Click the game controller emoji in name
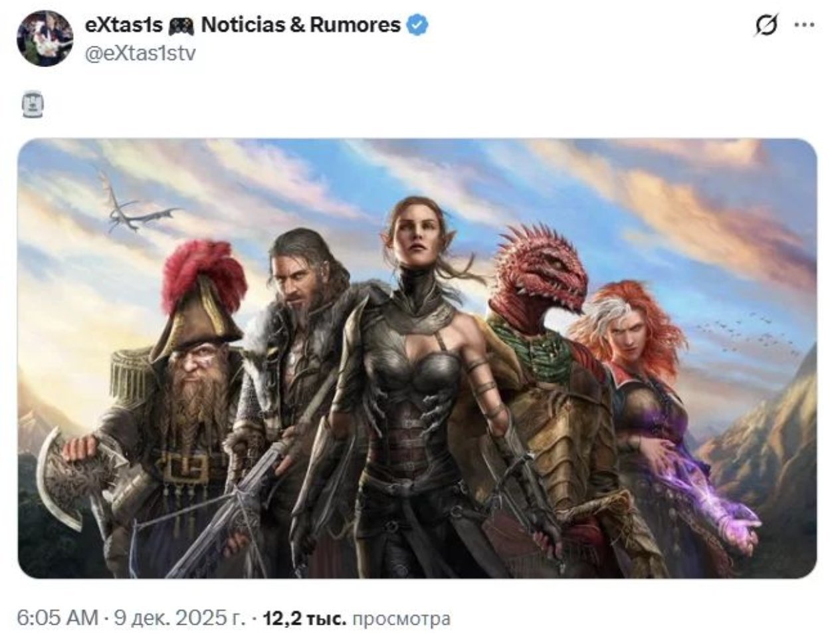The width and height of the screenshot is (840, 634). pyautogui.click(x=181, y=27)
